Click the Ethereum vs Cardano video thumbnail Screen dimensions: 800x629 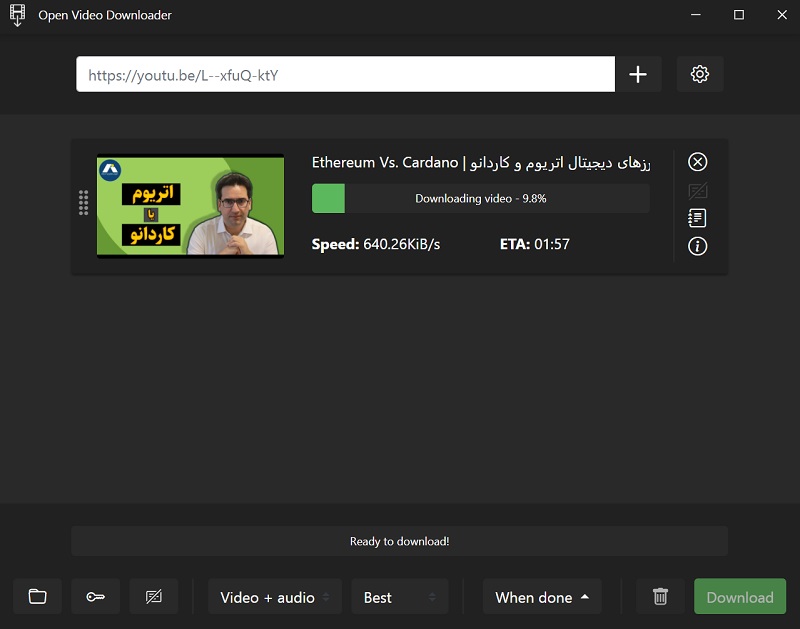(x=190, y=206)
